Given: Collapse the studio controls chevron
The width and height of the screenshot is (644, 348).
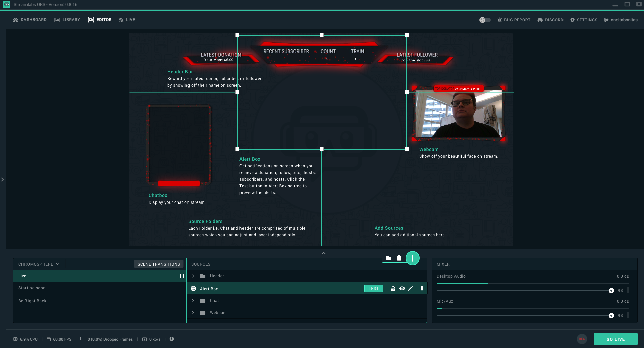Looking at the screenshot, I should tap(324, 253).
